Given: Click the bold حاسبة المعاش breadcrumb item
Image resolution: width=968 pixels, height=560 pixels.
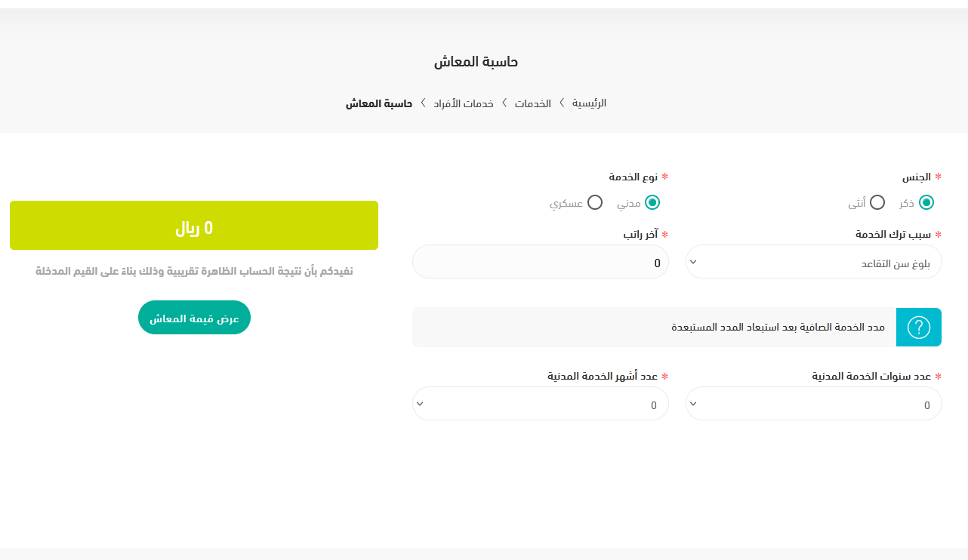Looking at the screenshot, I should [379, 103].
